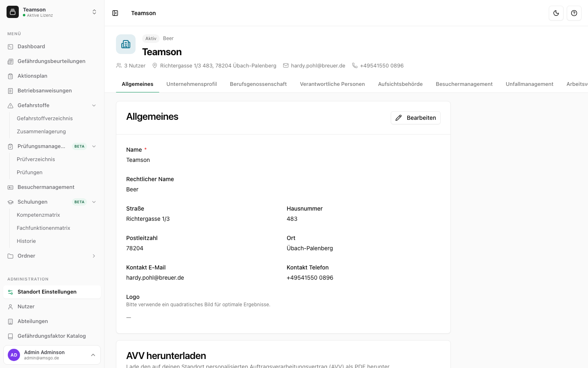This screenshot has height=368, width=588.
Task: Expand the Ordner section chevron
Action: click(x=94, y=256)
